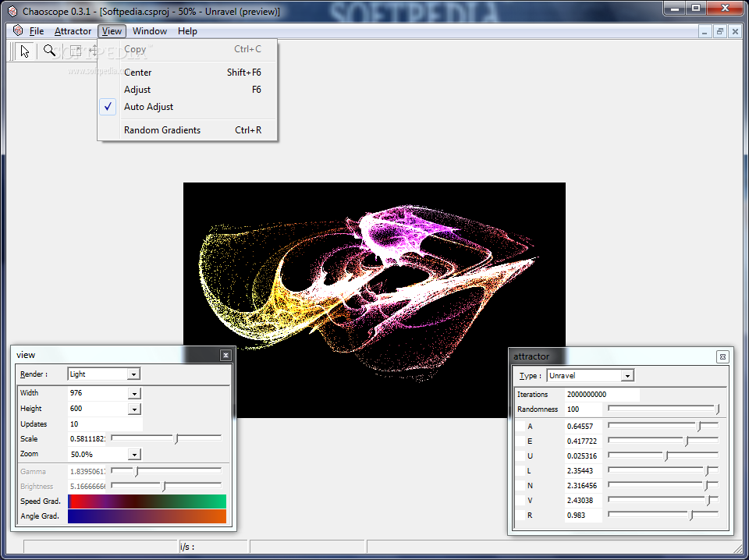Screen dimensions: 749x560
Task: Choose Adjust from the View menu
Action: pyautogui.click(x=186, y=90)
